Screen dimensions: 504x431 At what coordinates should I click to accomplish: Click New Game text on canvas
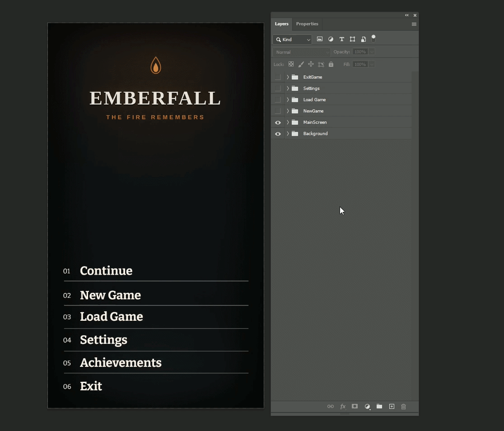click(110, 295)
